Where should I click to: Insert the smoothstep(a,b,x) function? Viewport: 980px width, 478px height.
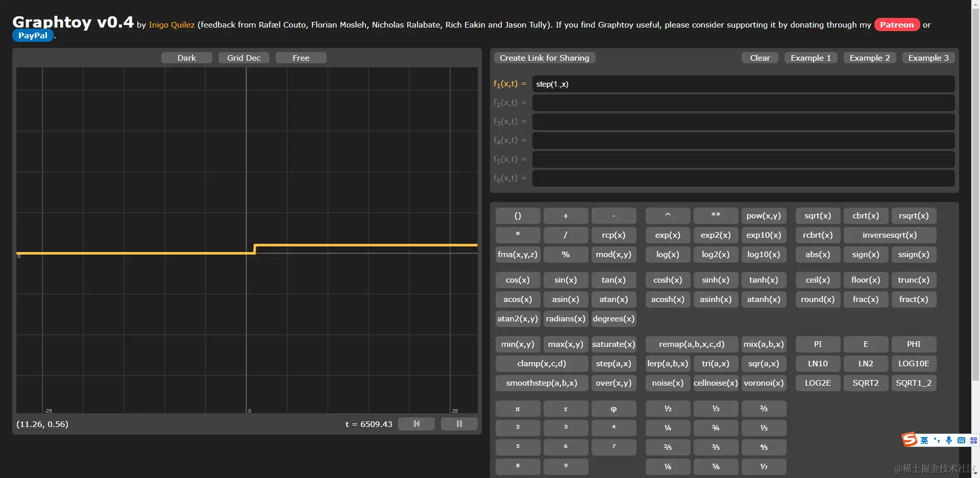(541, 383)
